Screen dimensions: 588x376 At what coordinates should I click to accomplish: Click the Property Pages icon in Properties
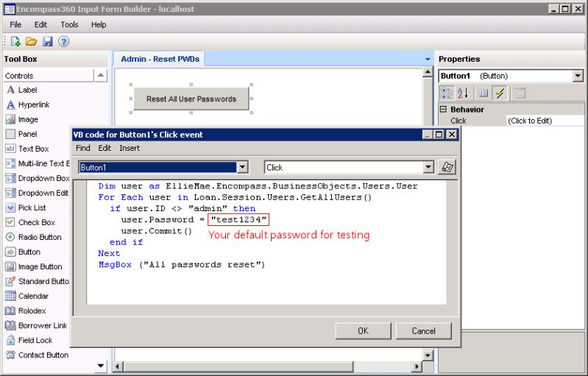[x=520, y=93]
